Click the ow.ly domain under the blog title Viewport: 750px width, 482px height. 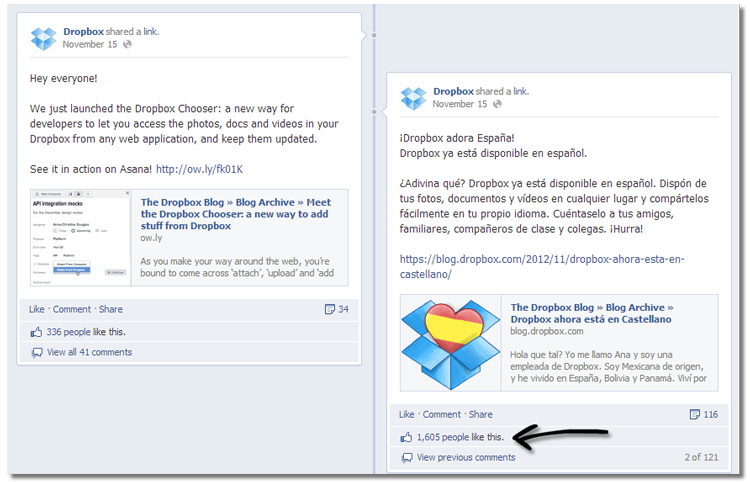point(151,238)
